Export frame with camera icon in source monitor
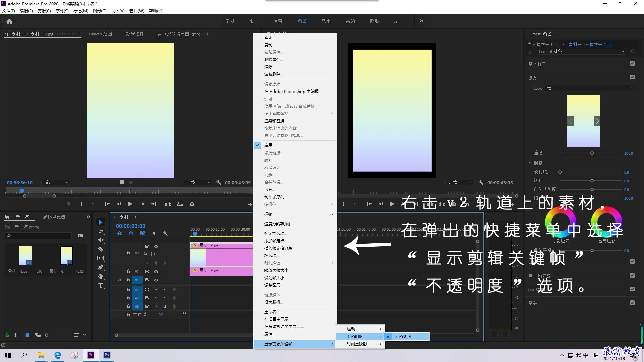The image size is (644, 362). point(192,204)
